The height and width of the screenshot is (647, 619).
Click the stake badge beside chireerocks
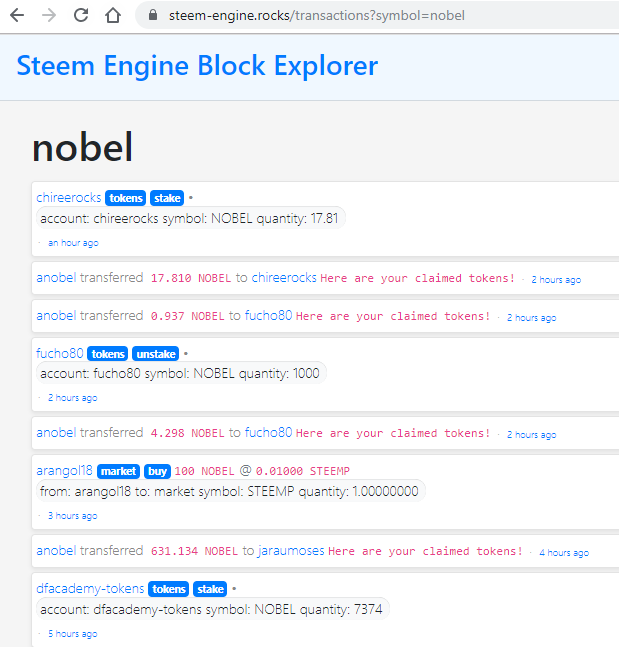click(x=167, y=198)
